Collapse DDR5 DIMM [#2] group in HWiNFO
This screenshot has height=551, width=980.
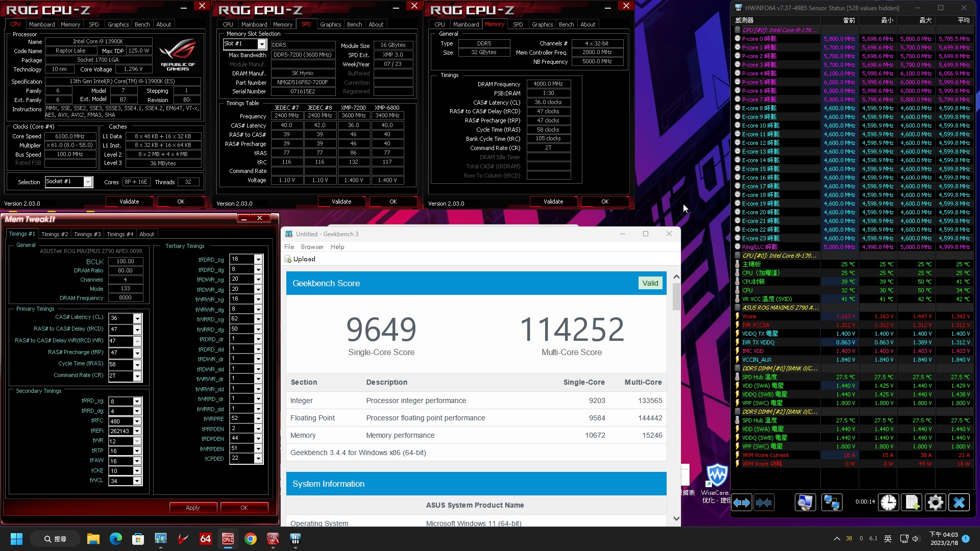(738, 412)
